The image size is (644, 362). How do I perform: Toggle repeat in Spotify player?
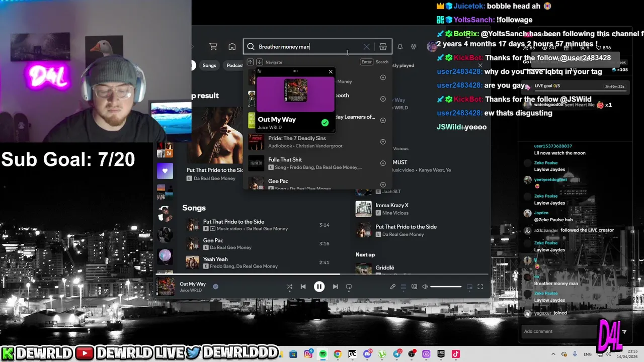click(349, 287)
